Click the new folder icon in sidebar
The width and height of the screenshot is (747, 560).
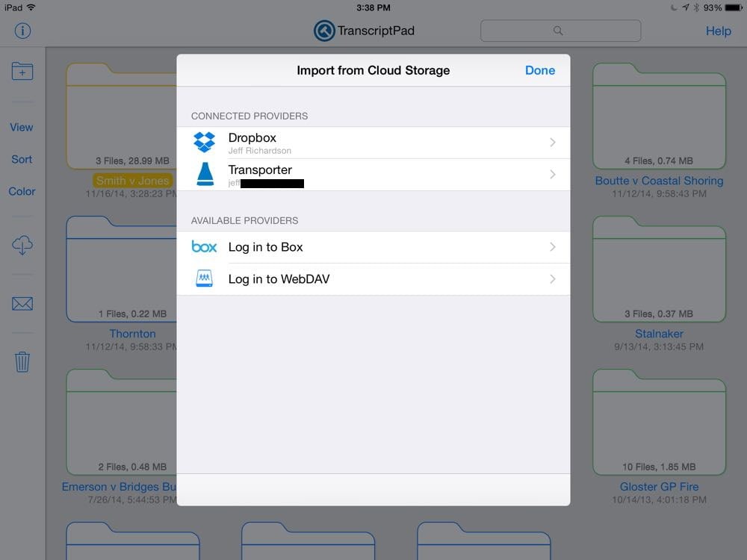point(22,71)
